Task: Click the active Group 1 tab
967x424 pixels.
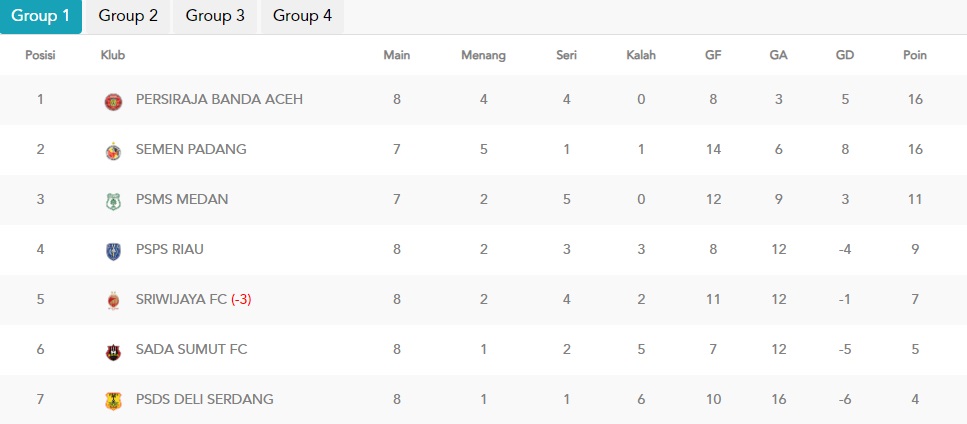Action: [x=41, y=17]
